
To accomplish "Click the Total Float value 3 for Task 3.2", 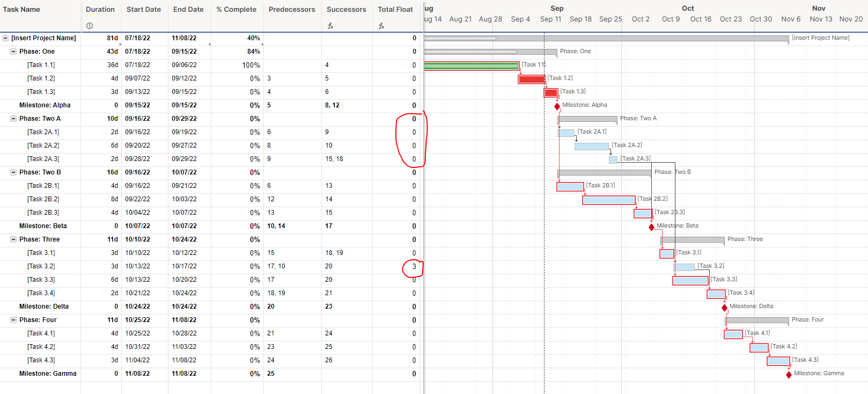I will click(414, 266).
